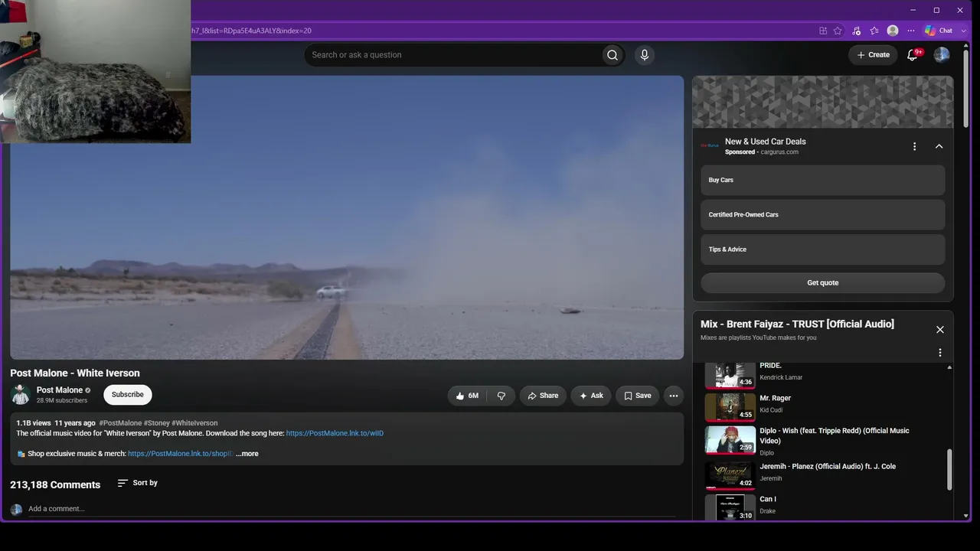Close the Mix playlist panel

940,330
